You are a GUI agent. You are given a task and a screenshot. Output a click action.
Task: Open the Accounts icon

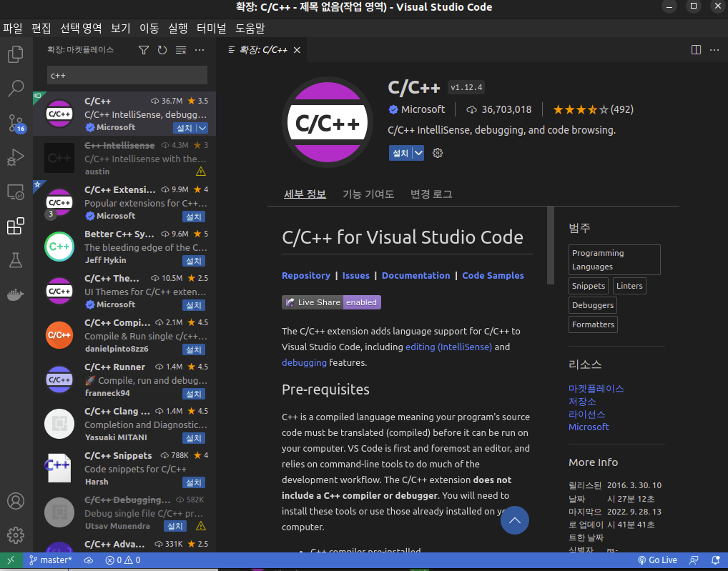pos(15,501)
